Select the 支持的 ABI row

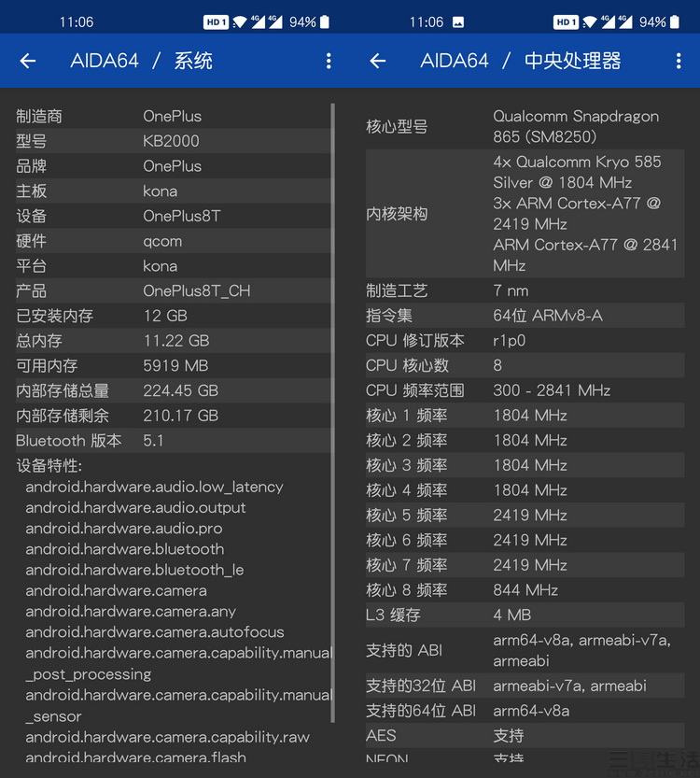coord(525,650)
